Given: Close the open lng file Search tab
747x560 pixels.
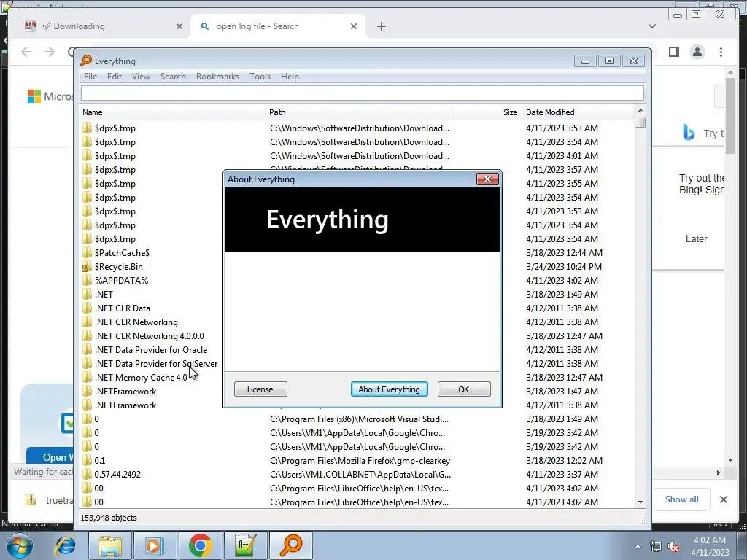Looking at the screenshot, I should click(x=354, y=26).
